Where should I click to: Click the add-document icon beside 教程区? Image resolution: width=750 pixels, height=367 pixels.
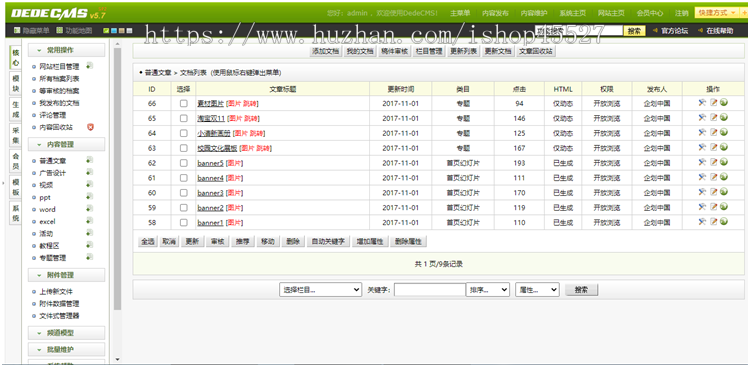point(89,245)
